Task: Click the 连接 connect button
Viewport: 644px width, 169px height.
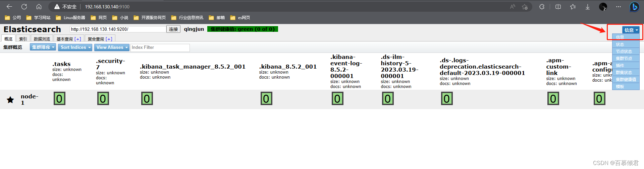Action: coord(173,29)
